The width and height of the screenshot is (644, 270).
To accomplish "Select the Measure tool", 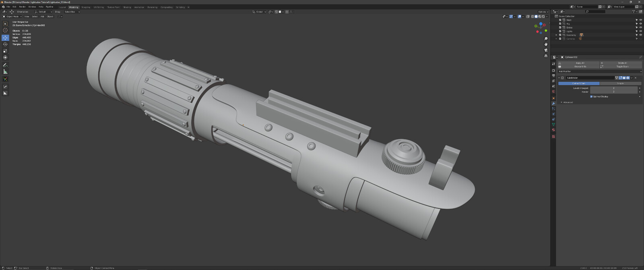I will tap(5, 72).
